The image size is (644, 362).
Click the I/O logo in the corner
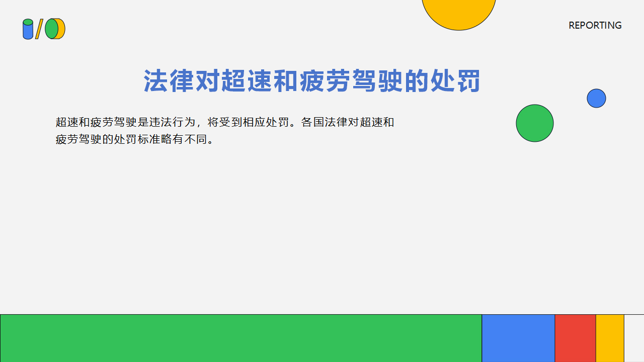coord(44,29)
